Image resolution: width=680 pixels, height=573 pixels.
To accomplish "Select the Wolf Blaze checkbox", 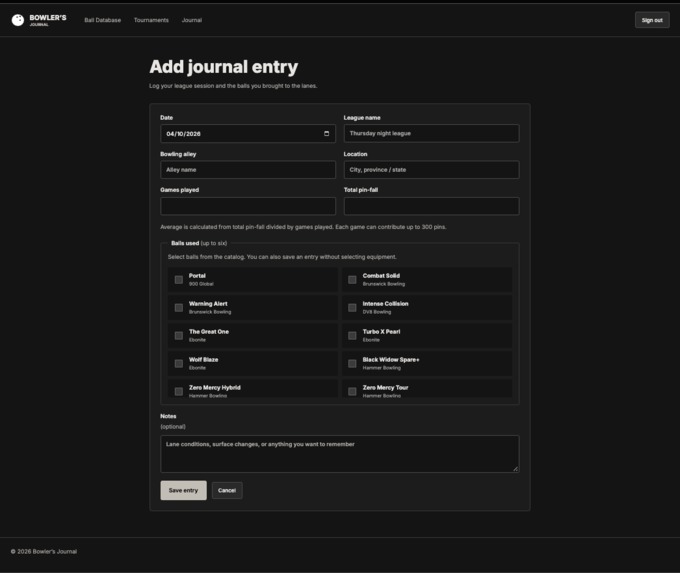I will pos(179,363).
